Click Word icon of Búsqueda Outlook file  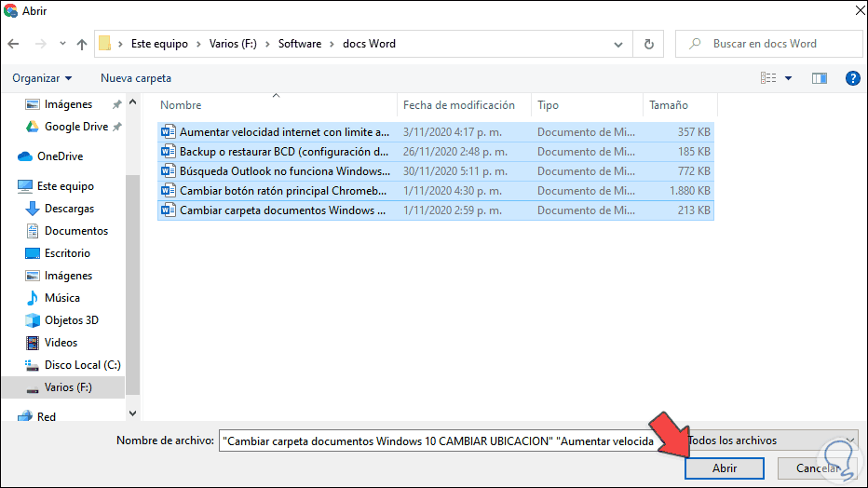tap(168, 171)
